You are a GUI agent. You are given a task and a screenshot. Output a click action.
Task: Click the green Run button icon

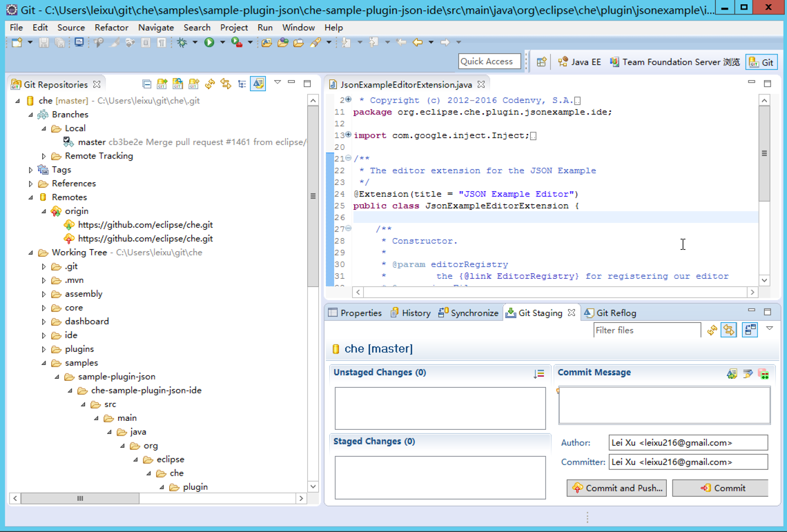pyautogui.click(x=209, y=43)
